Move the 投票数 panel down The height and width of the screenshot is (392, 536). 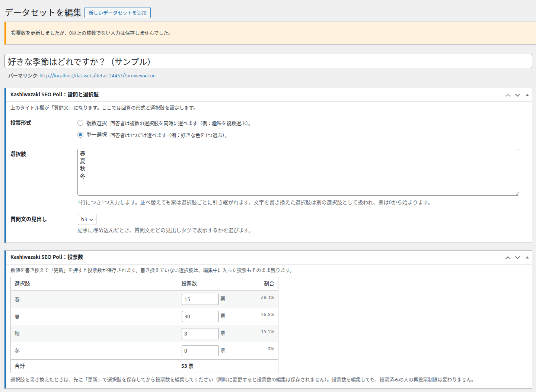[517, 258]
